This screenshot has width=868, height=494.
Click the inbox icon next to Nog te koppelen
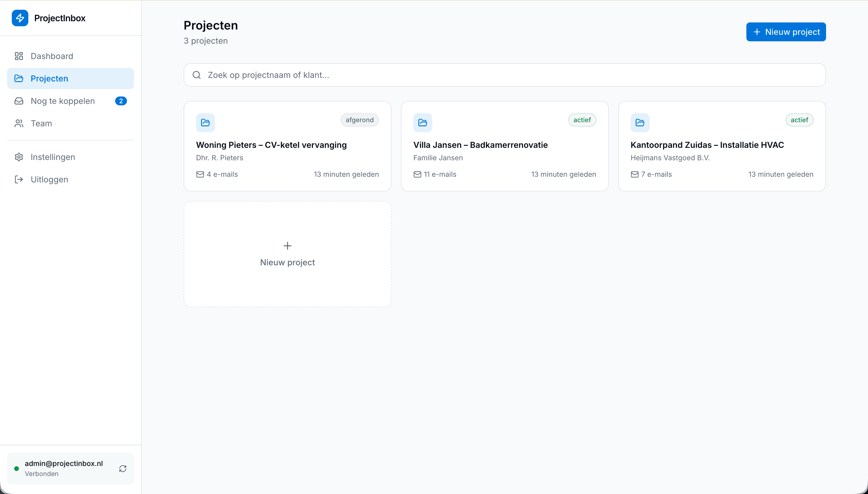[19, 101]
